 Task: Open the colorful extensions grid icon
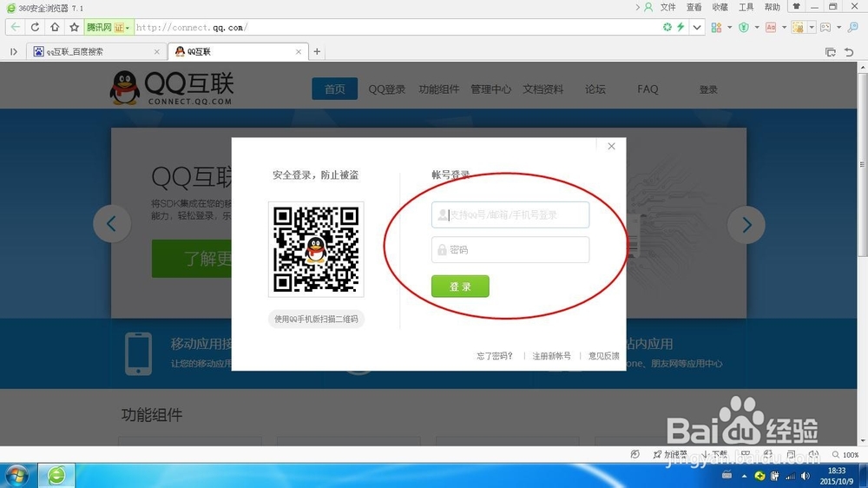[x=716, y=27]
